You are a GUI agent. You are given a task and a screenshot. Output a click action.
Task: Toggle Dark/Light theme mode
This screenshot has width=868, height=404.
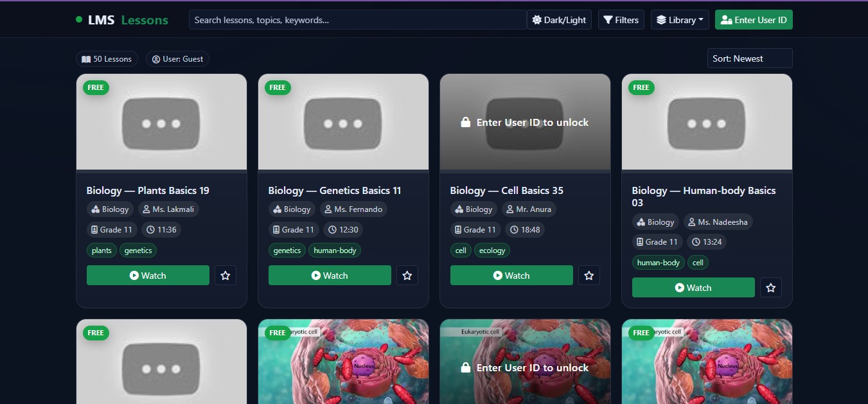(x=558, y=20)
